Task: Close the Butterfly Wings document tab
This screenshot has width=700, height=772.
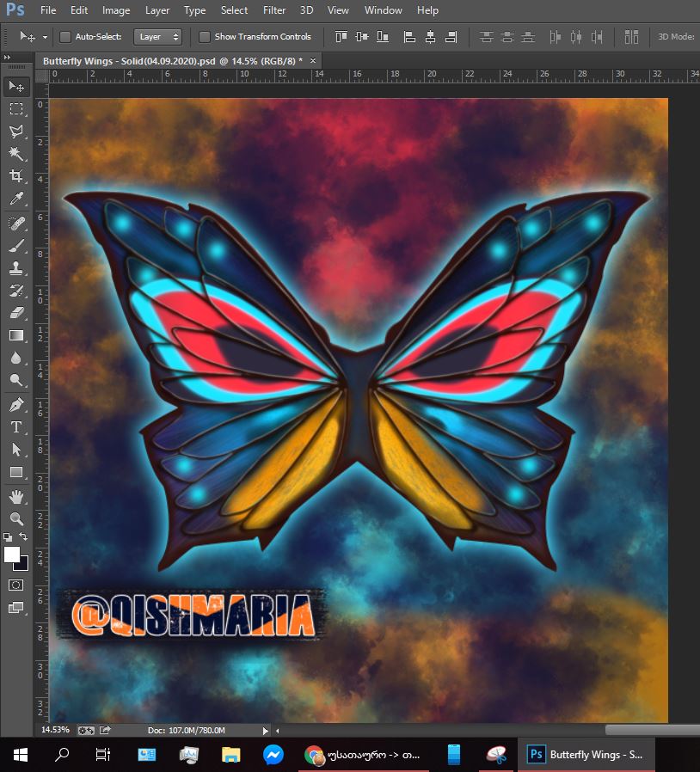Action: tap(313, 60)
